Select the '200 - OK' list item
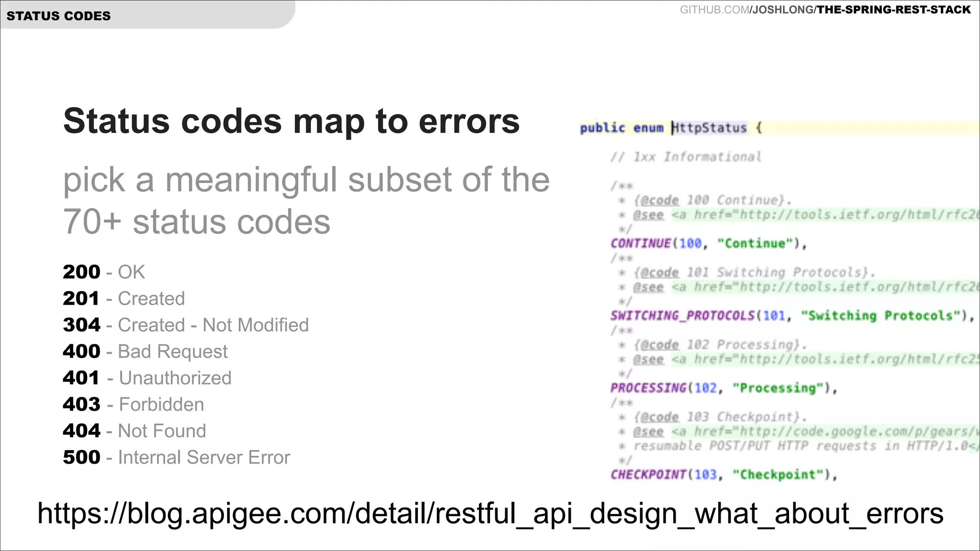The height and width of the screenshot is (551, 980). pos(104,272)
